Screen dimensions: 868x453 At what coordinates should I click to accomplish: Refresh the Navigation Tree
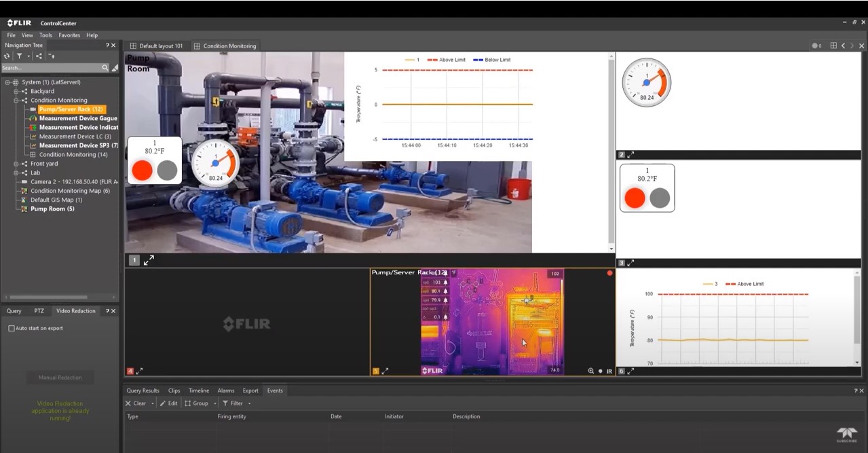7,56
